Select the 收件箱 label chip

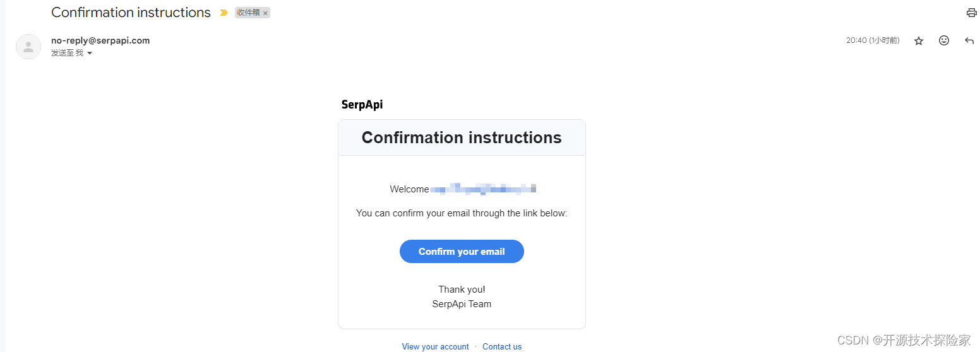point(248,13)
